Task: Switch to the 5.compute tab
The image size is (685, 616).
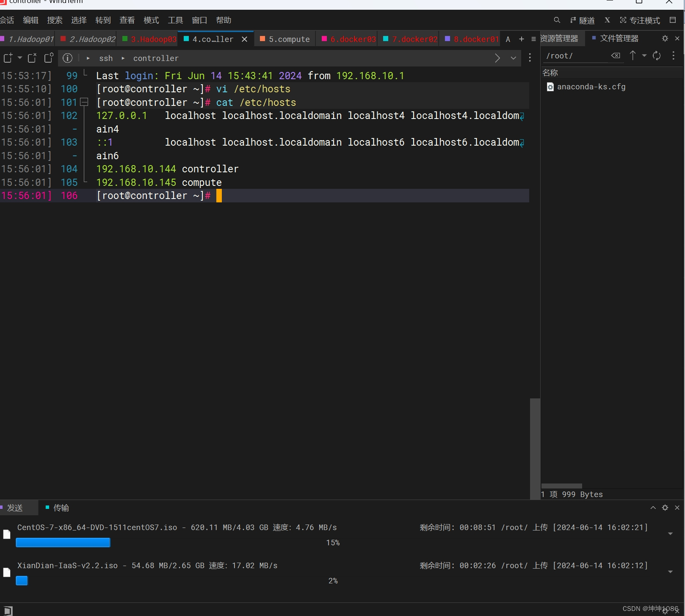Action: [285, 39]
